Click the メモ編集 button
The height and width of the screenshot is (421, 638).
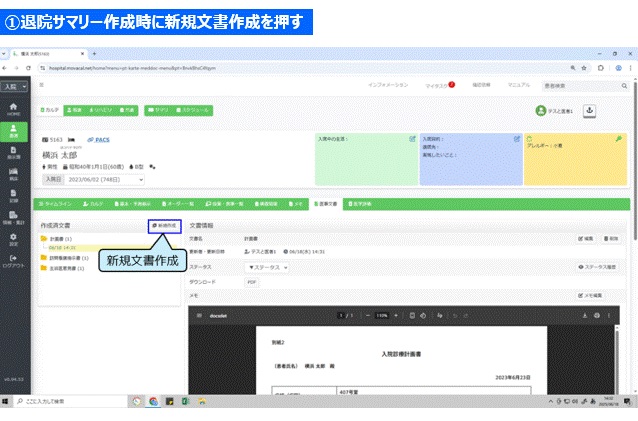590,296
